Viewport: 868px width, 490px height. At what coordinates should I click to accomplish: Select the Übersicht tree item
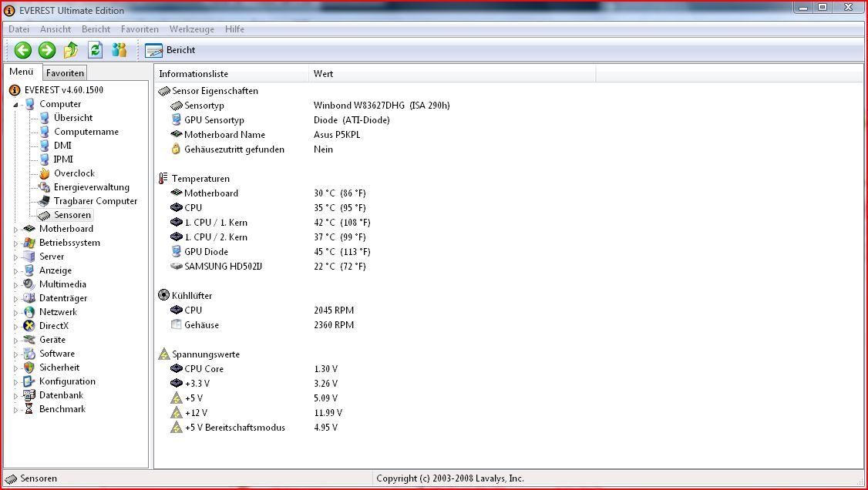click(x=73, y=118)
